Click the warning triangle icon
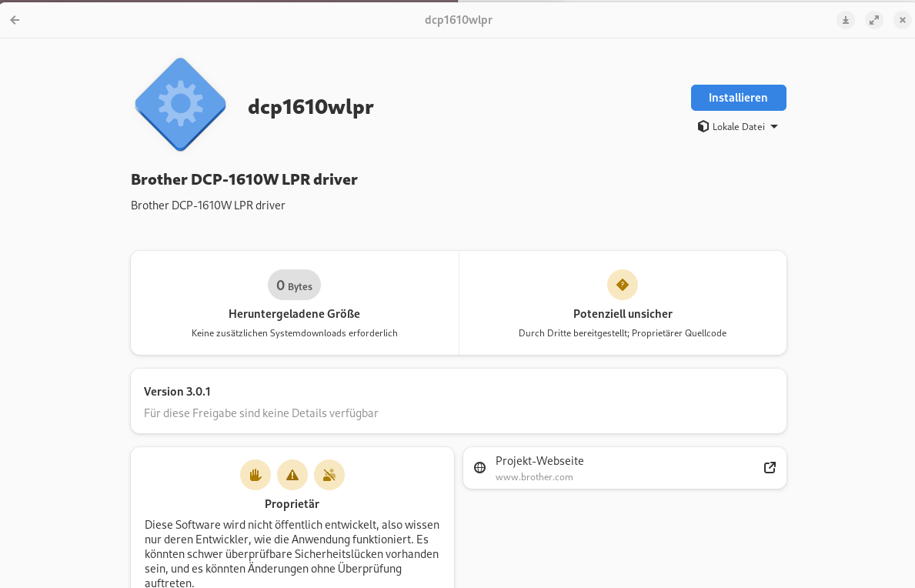The image size is (915, 588). pyautogui.click(x=292, y=475)
